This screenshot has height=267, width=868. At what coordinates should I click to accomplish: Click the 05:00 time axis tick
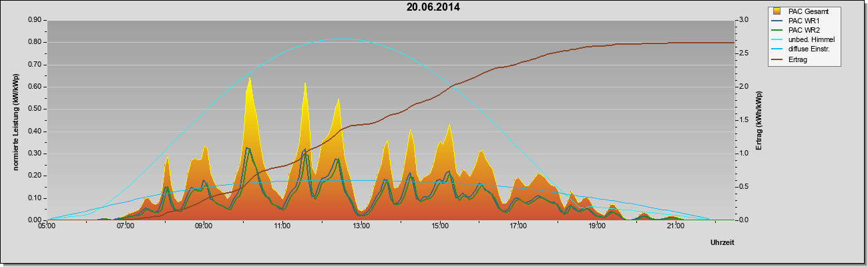coord(47,226)
